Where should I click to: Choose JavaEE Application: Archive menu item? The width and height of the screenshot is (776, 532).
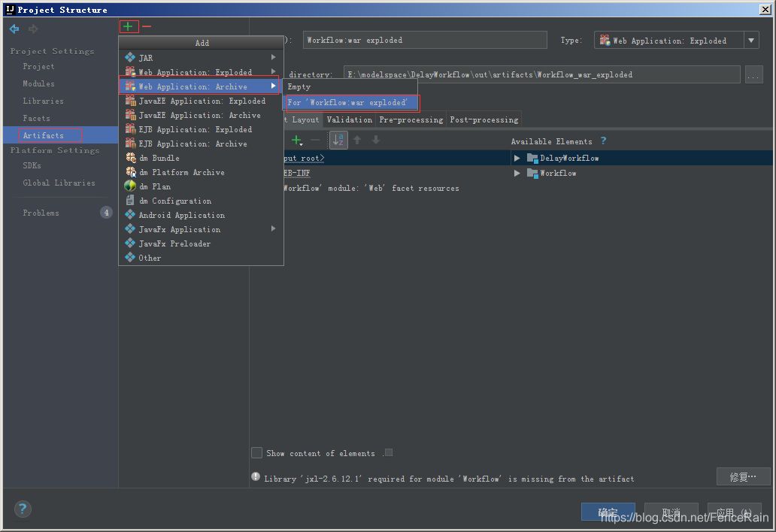pos(201,115)
